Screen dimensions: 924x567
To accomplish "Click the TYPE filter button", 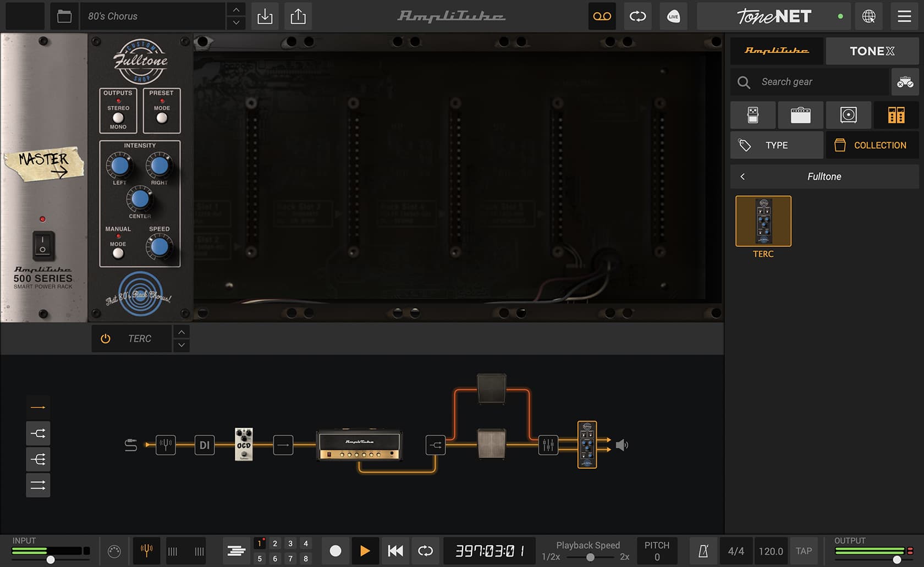I will click(x=777, y=145).
